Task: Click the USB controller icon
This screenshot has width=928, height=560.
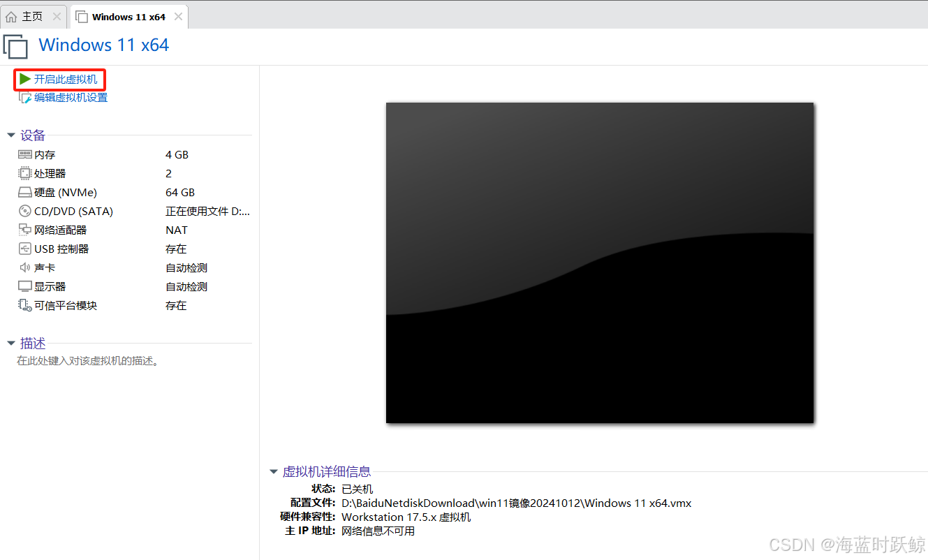Action: [25, 249]
